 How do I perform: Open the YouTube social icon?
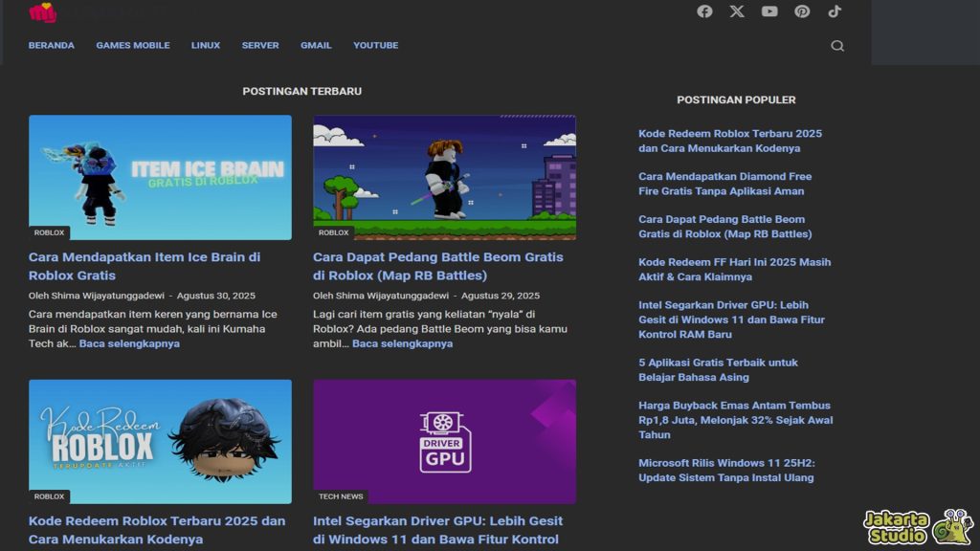[x=769, y=11]
